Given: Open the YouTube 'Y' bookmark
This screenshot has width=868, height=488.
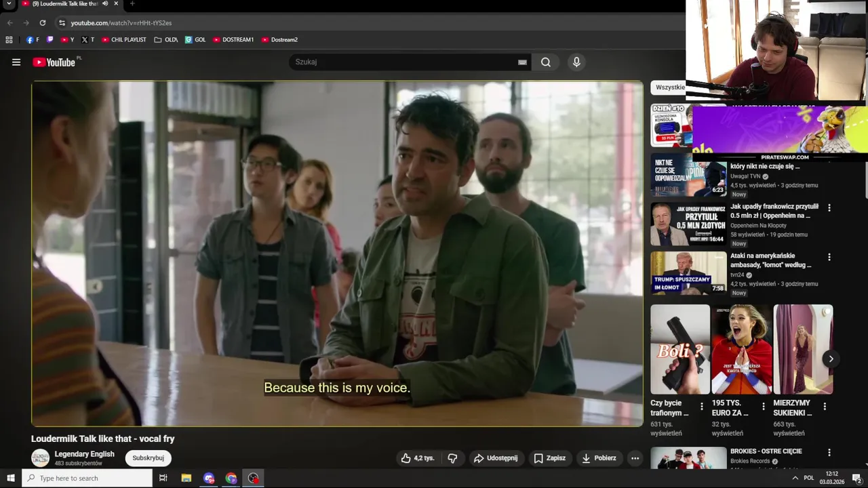Looking at the screenshot, I should pyautogui.click(x=67, y=40).
